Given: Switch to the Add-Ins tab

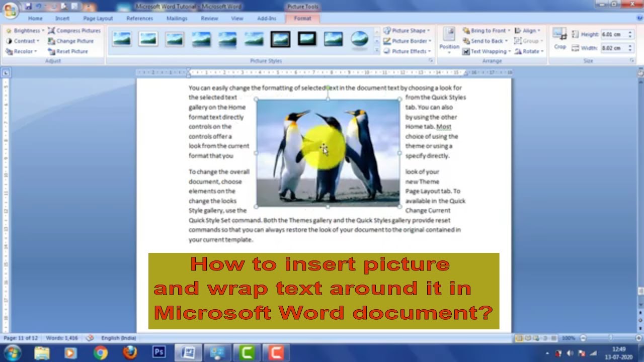Looking at the screenshot, I should (267, 19).
